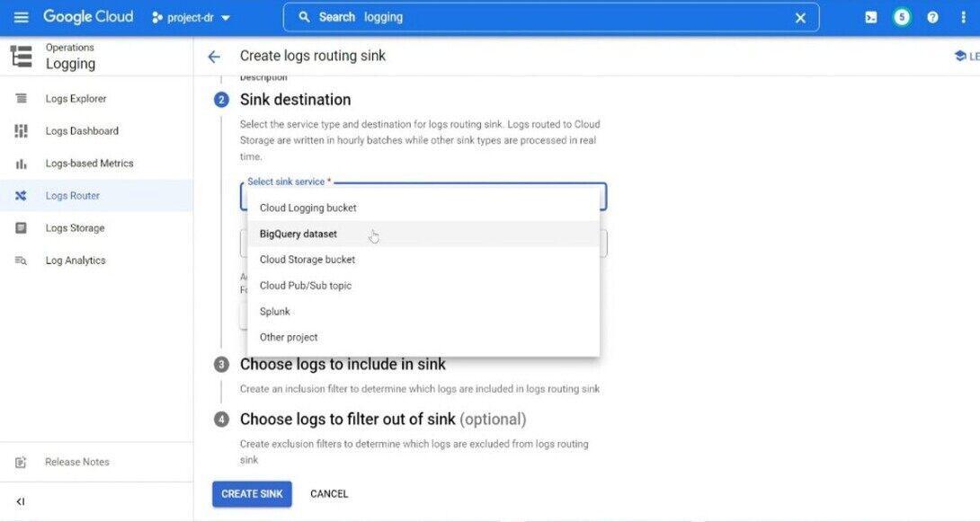Screen dimensions: 980x522
Task: Click the Logs Dashboard icon
Action: click(21, 131)
